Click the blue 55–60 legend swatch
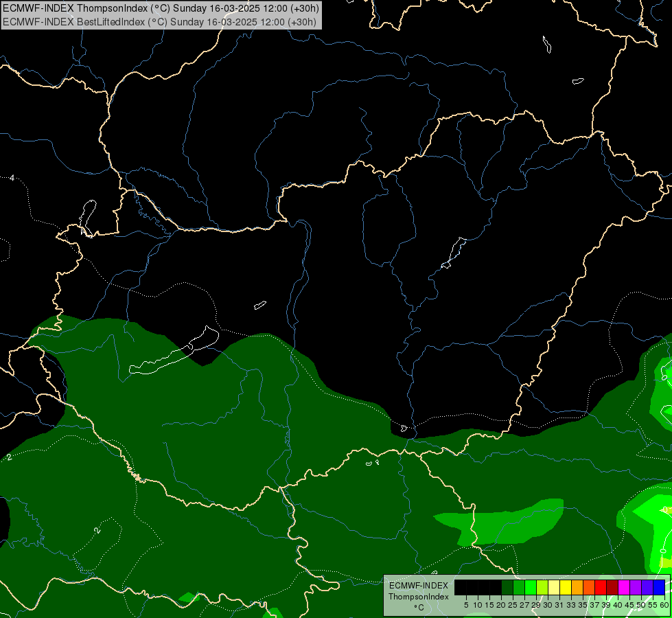 tap(659, 587)
